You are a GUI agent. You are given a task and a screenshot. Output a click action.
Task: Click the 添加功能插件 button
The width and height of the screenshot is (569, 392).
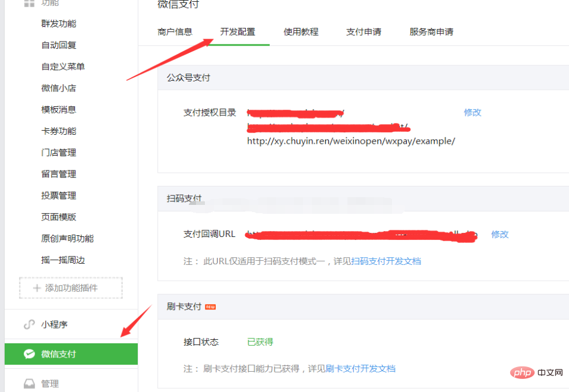(71, 288)
